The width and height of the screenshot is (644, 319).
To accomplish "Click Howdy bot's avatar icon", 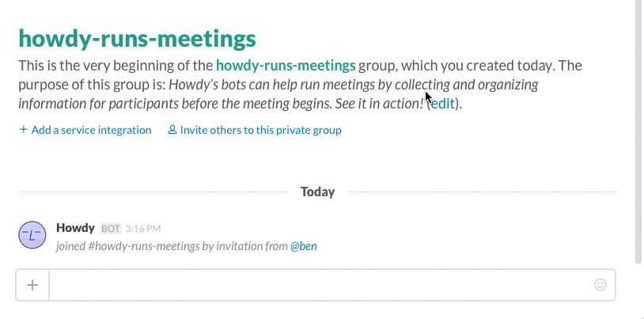I will click(32, 235).
